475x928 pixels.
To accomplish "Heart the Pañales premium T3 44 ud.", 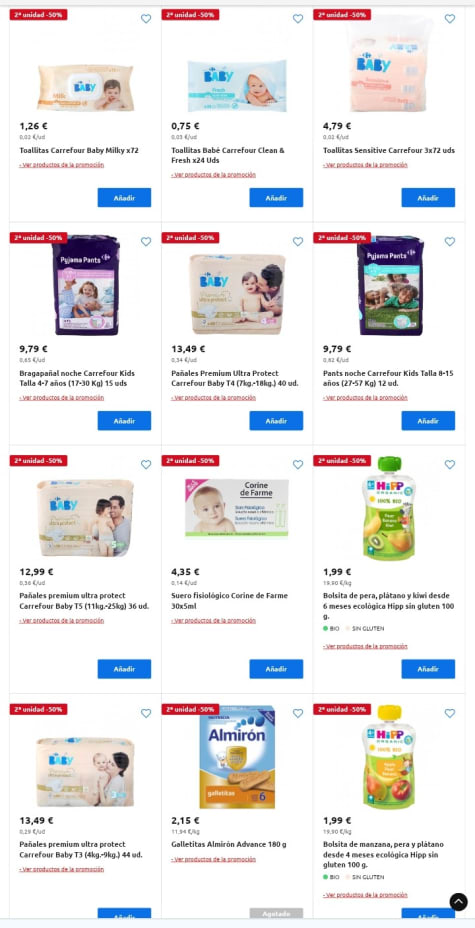I will tap(146, 713).
